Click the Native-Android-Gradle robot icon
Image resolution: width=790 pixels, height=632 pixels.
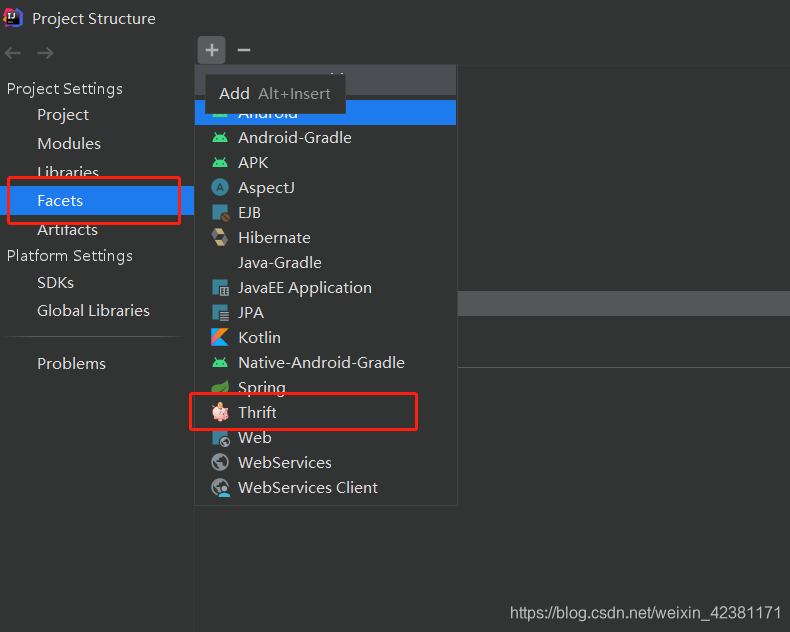tap(220, 362)
